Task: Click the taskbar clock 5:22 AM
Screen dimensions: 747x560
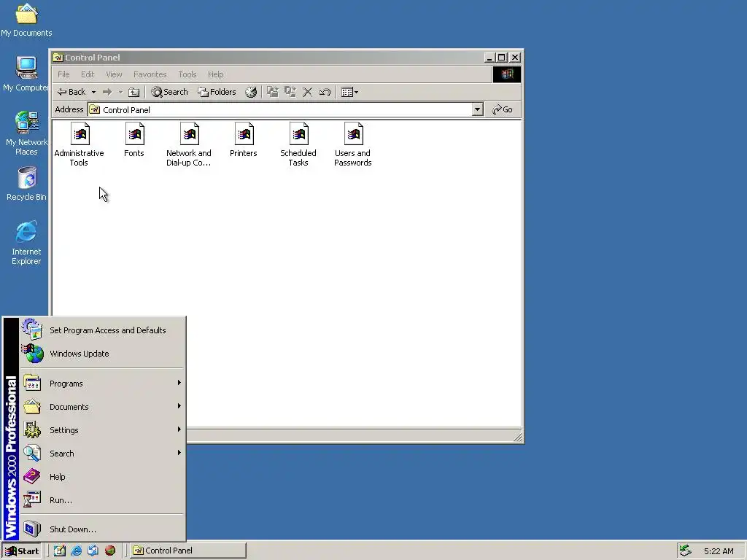Action: 719,551
